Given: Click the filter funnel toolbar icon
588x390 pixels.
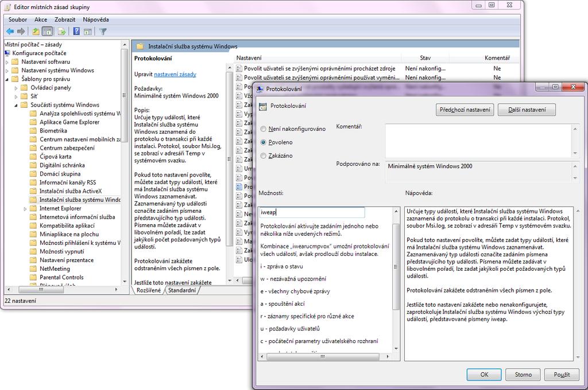Looking at the screenshot, I should (x=103, y=32).
